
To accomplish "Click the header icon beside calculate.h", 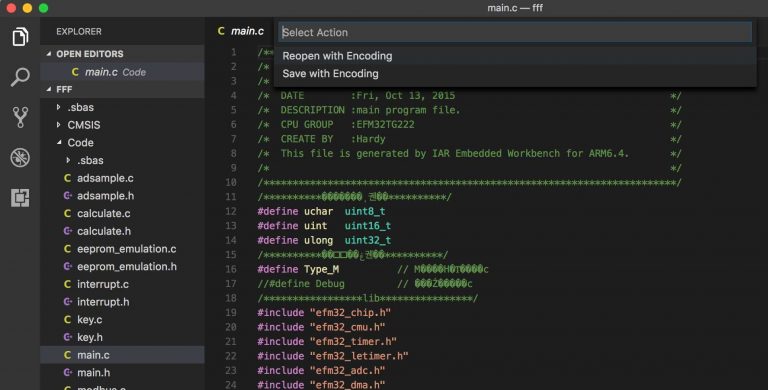I will coord(68,231).
